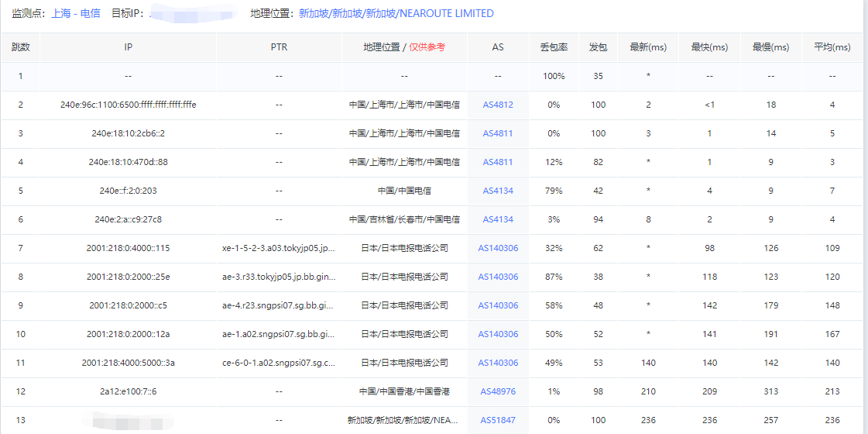The image size is (868, 434).
Task: Select the 100% packet loss value
Action: 554,76
